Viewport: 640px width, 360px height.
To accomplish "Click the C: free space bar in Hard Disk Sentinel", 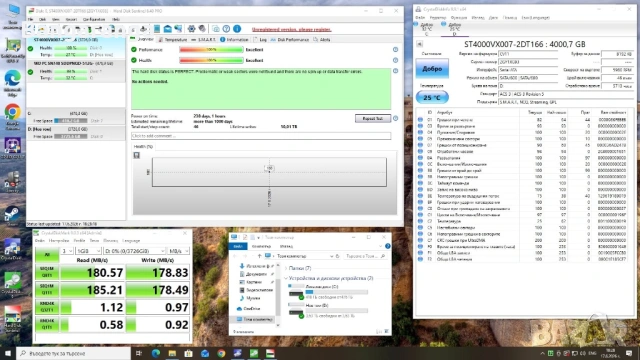I will (71, 121).
